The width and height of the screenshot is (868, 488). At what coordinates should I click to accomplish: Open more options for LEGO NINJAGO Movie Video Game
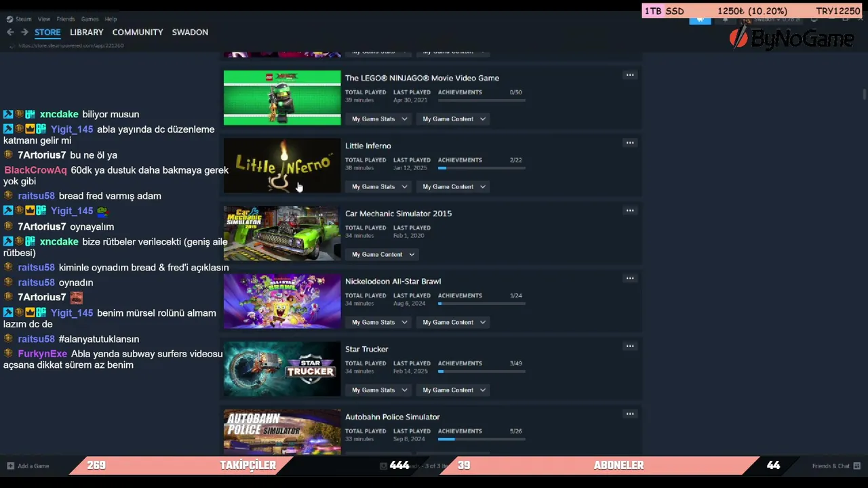tap(630, 75)
